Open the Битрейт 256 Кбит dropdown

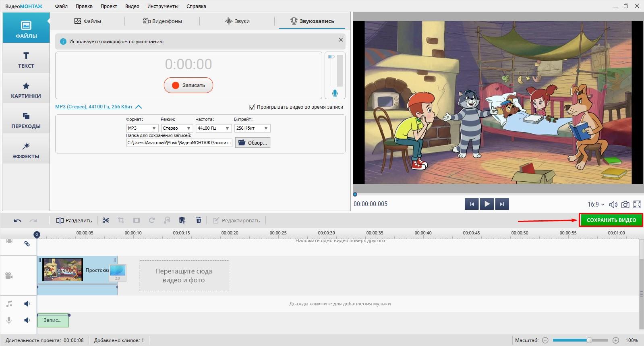point(252,128)
